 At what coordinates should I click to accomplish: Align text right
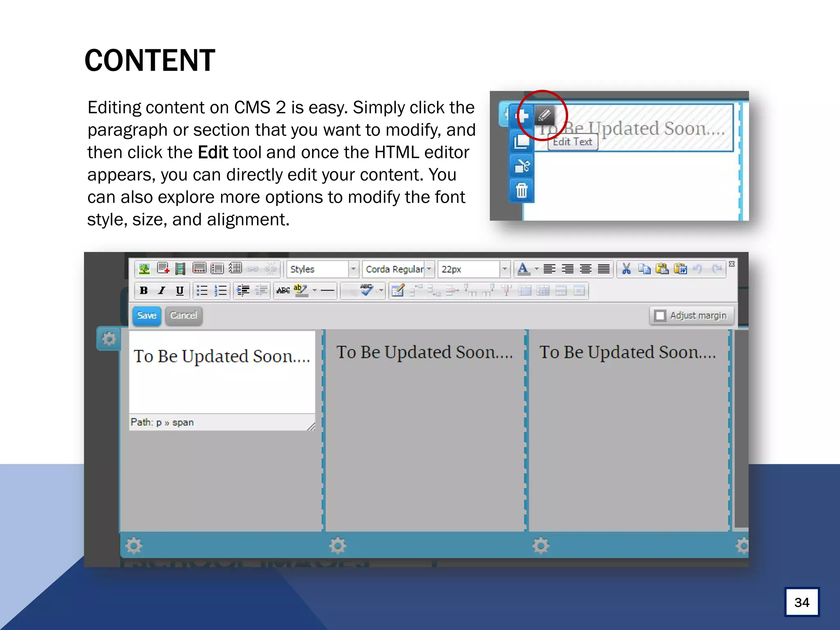568,269
